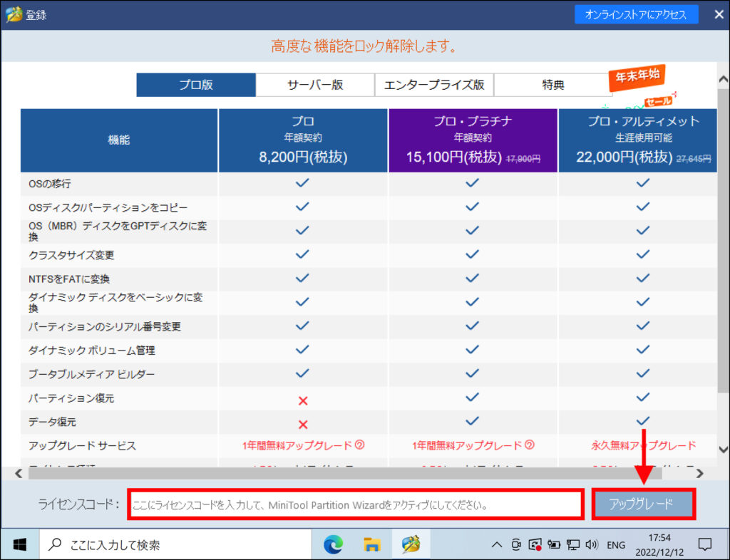Click the MiniTool app icon in title bar
This screenshot has height=560, width=730.
coord(14,15)
